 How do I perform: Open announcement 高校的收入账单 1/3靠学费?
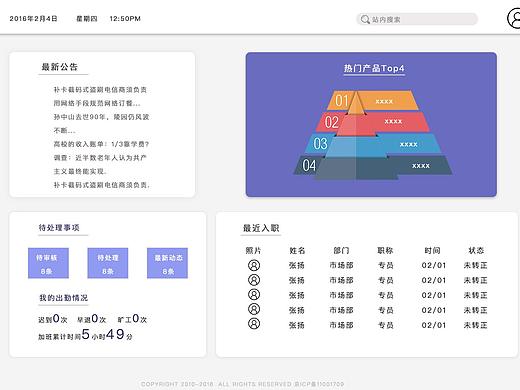tap(101, 144)
